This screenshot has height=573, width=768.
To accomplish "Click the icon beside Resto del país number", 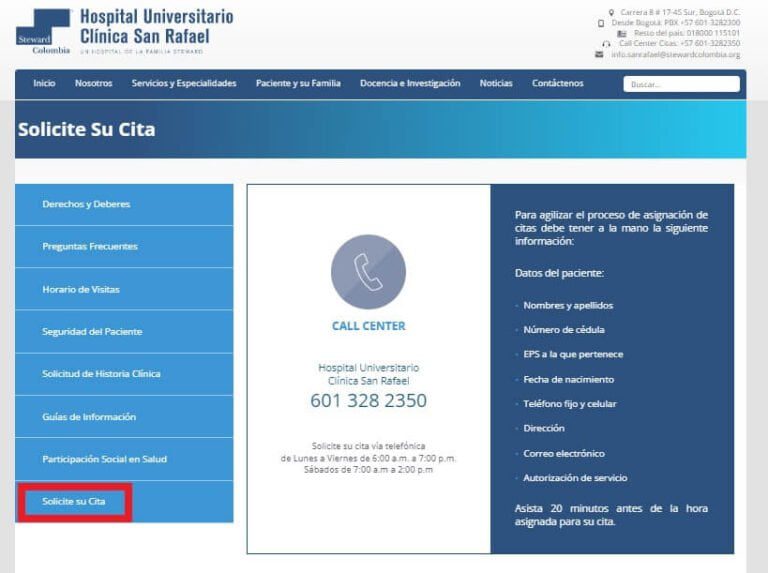I will (x=622, y=33).
